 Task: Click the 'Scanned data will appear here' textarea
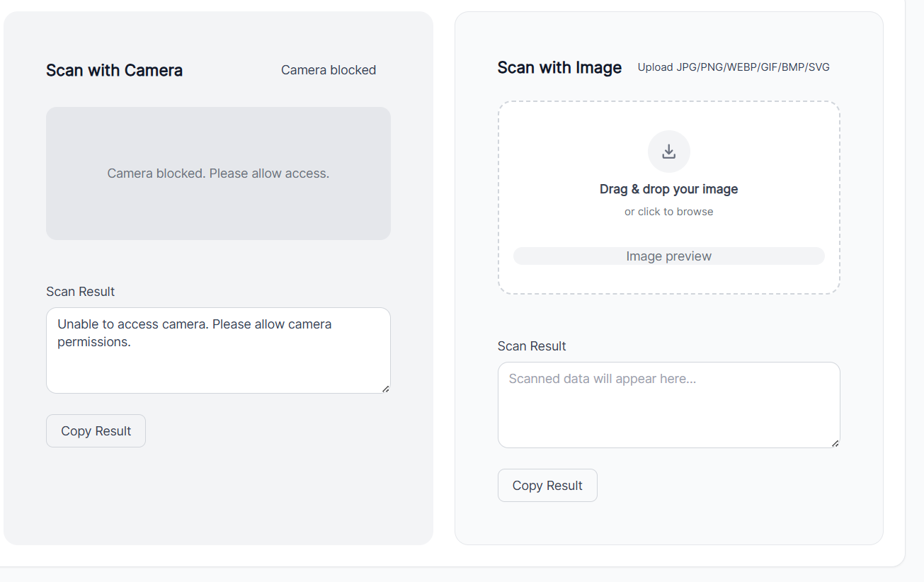point(668,404)
